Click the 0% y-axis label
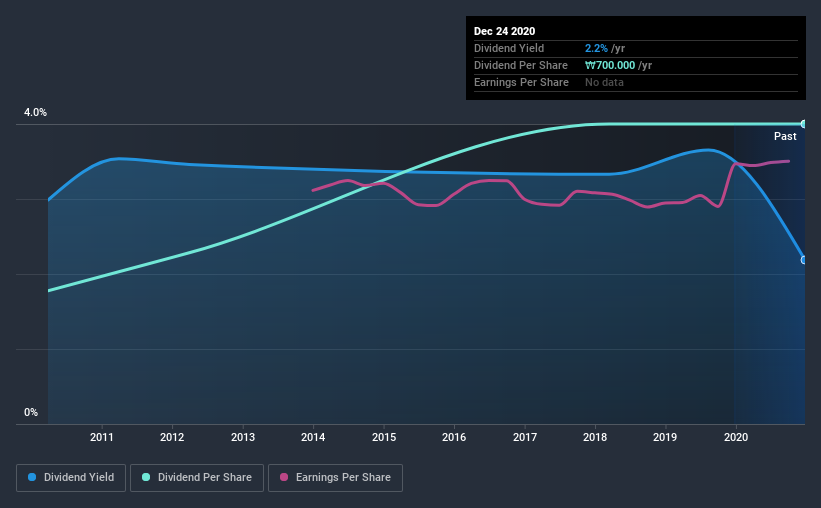 [31, 412]
